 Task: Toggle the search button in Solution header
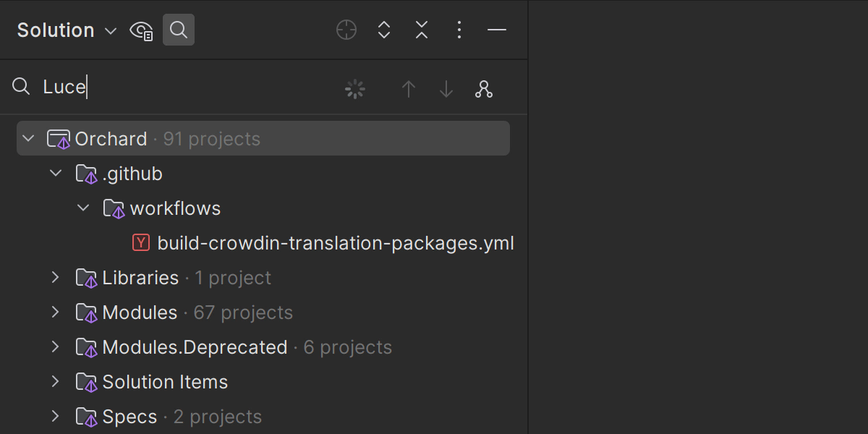179,30
